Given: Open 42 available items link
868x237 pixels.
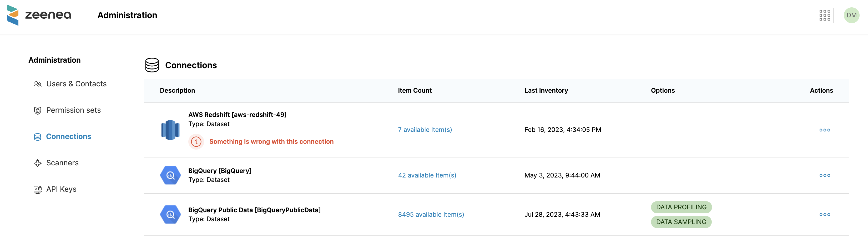Looking at the screenshot, I should [427, 175].
